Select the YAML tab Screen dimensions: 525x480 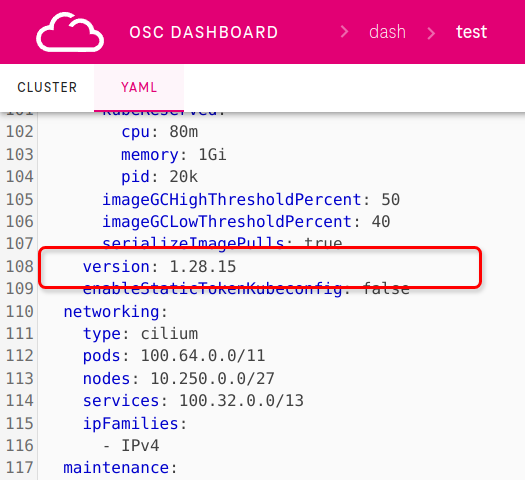coord(139,87)
